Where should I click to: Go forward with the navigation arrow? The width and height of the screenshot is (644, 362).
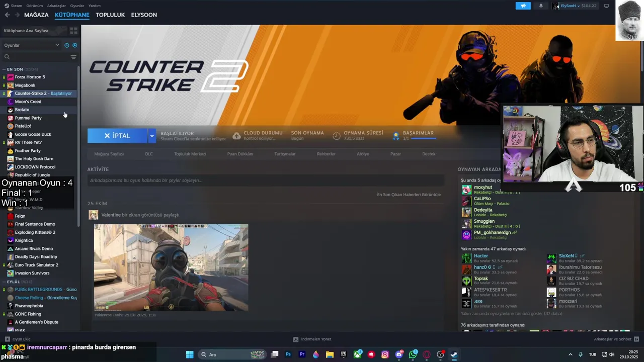(17, 15)
